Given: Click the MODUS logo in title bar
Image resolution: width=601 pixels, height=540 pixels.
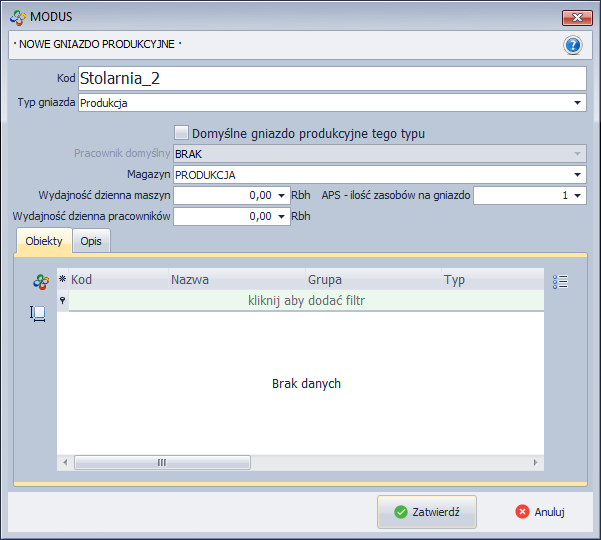Looking at the screenshot, I should pos(17,17).
